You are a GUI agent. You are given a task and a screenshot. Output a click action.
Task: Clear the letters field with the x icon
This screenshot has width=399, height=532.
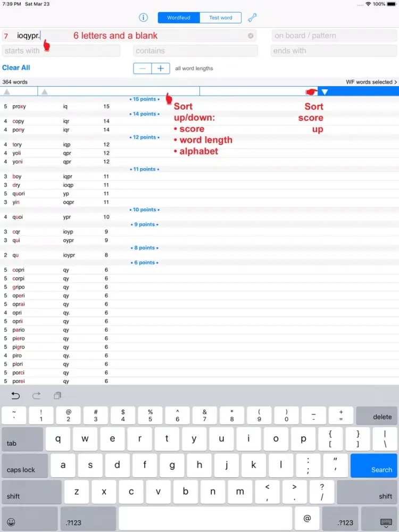tap(251, 36)
